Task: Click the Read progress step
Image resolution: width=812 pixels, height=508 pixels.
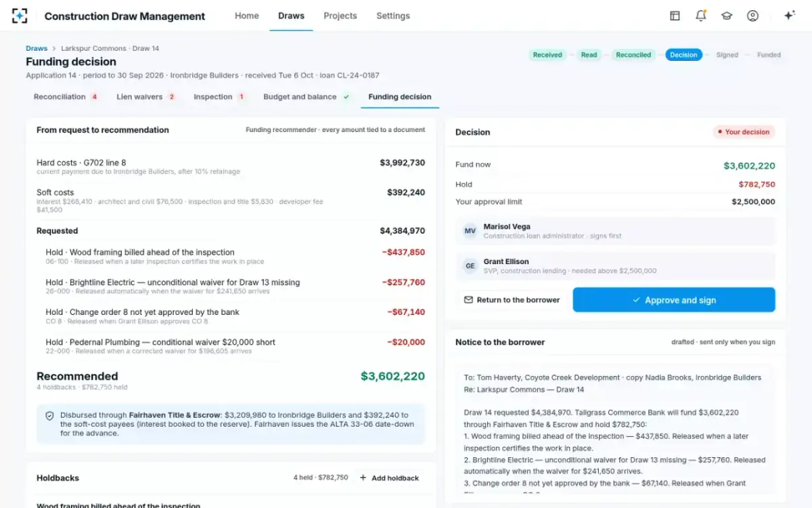Action: tap(589, 55)
